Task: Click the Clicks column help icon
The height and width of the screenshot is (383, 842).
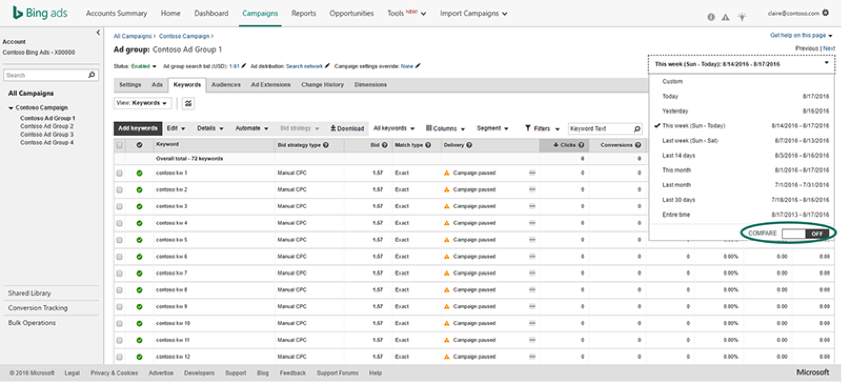Action: point(581,145)
